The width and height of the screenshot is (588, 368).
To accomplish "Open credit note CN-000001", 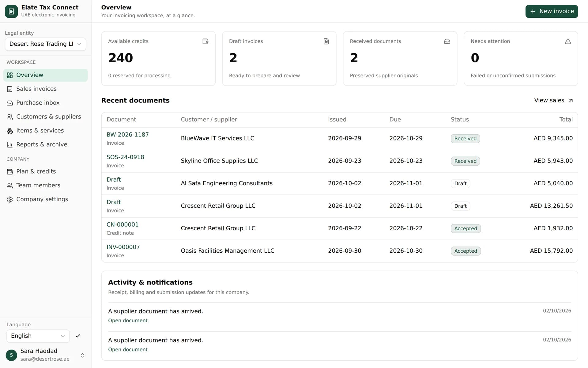I will 123,224.
